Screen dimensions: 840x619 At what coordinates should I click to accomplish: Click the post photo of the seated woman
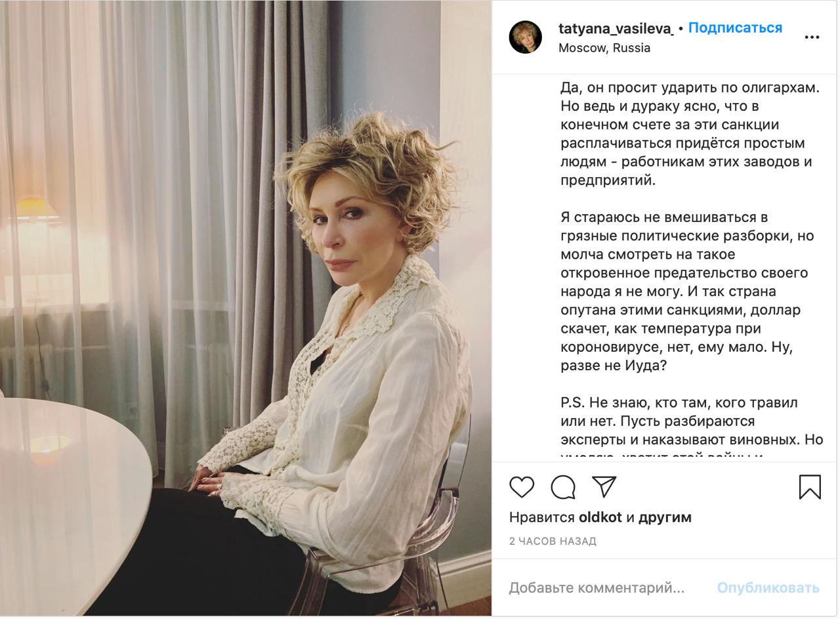(x=245, y=309)
